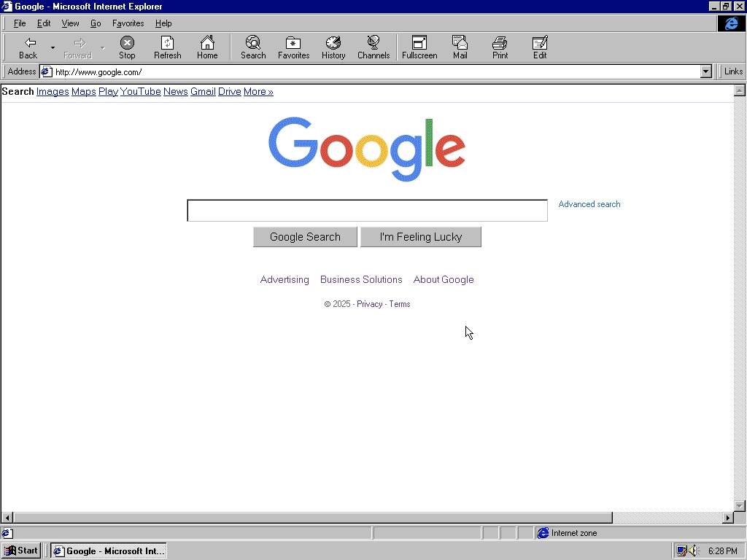Click the Google logo image

(x=368, y=149)
